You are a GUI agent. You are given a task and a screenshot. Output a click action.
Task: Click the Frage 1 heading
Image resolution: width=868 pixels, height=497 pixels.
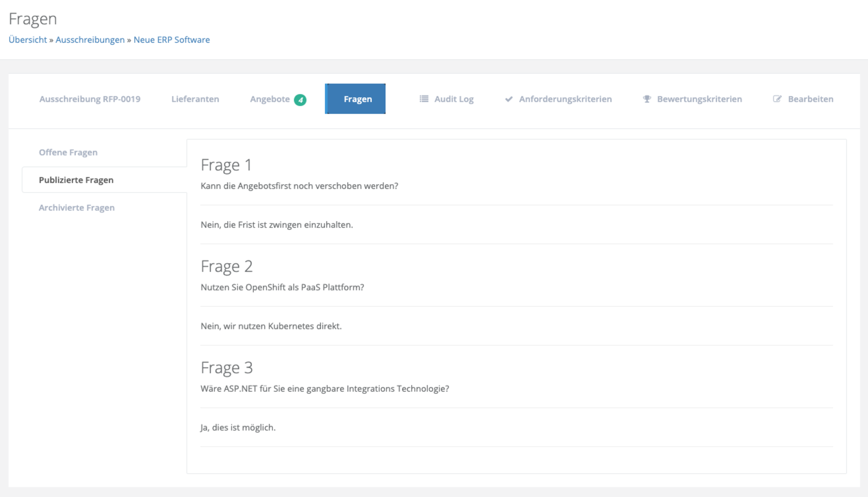tap(226, 165)
